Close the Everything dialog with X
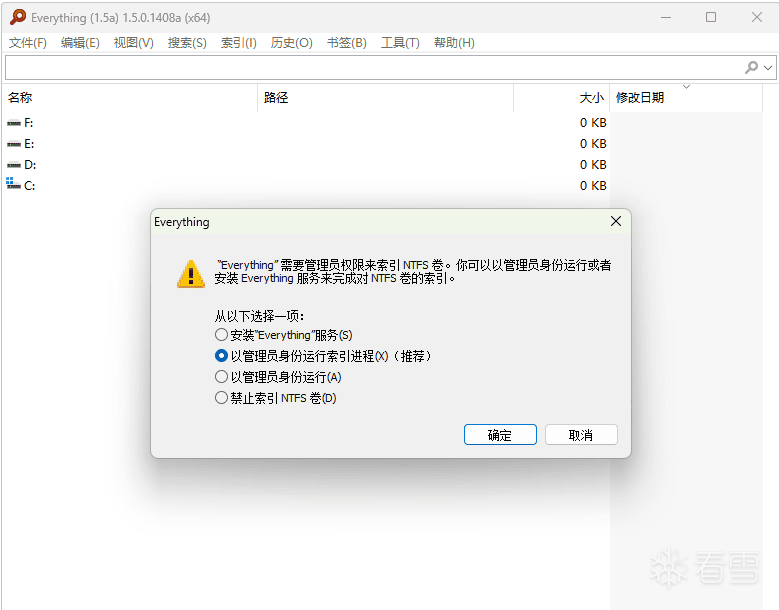This screenshot has height=610, width=779. point(616,221)
